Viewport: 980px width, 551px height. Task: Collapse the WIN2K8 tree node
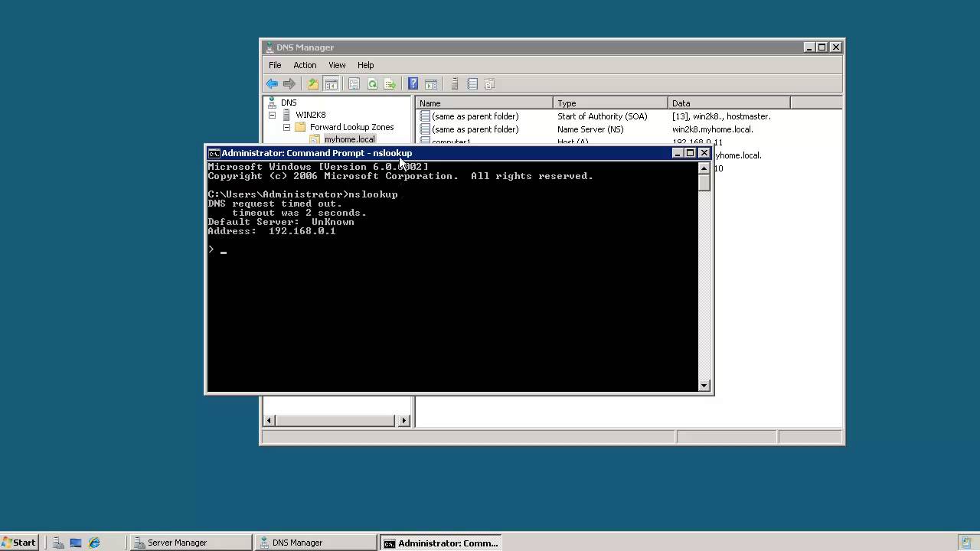click(x=272, y=115)
